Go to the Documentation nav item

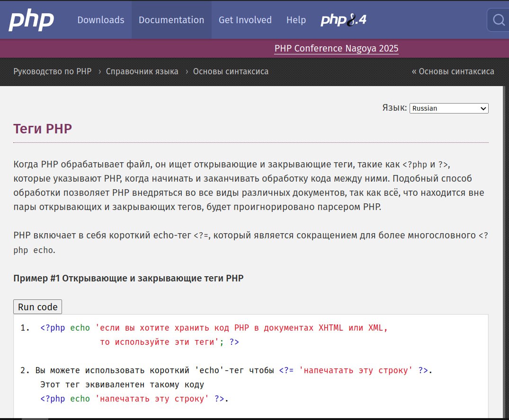click(x=171, y=20)
